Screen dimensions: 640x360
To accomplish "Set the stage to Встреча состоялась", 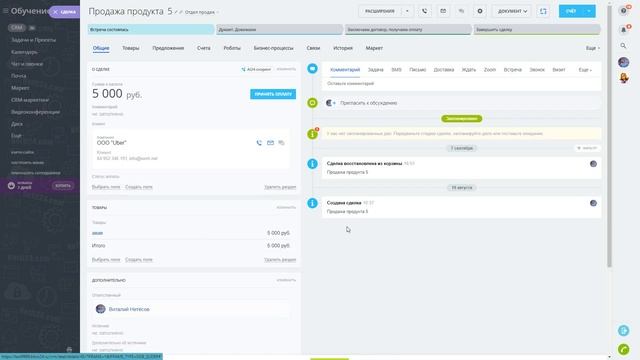I will pyautogui.click(x=151, y=29).
